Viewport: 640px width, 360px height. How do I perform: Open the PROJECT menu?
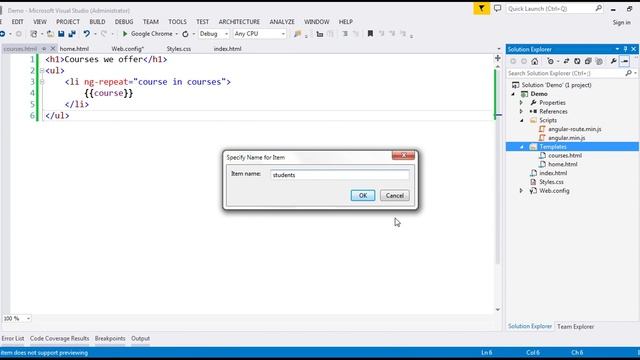point(68,22)
